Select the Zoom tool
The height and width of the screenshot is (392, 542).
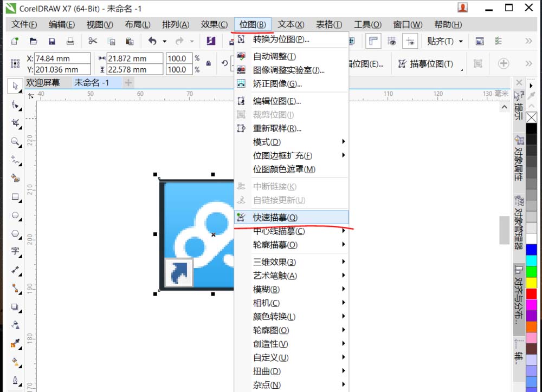tap(15, 142)
